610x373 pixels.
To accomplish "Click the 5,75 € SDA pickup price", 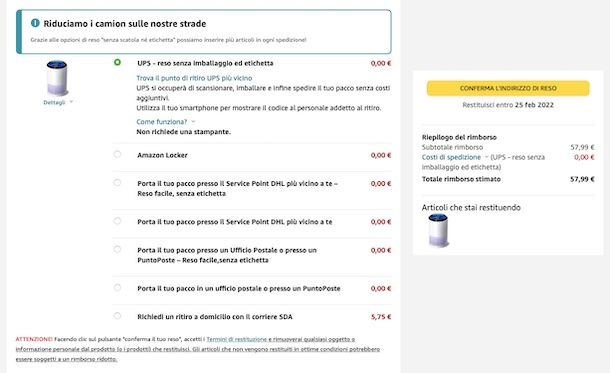I will [381, 317].
